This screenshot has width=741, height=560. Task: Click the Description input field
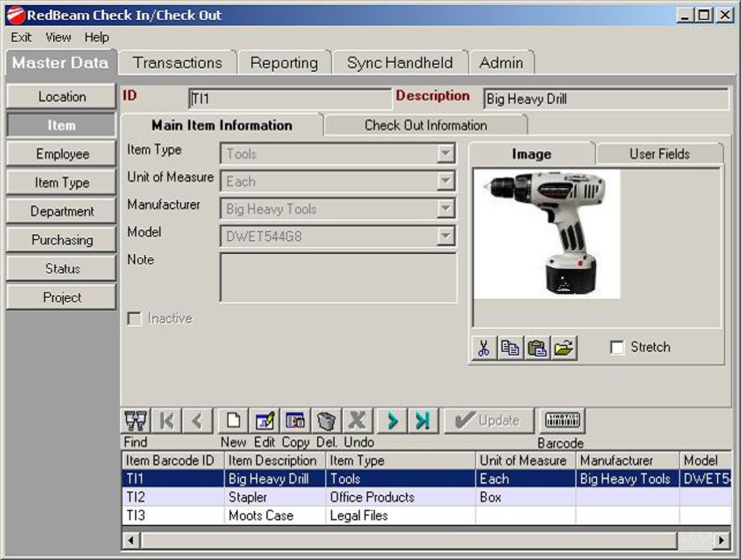[x=606, y=98]
